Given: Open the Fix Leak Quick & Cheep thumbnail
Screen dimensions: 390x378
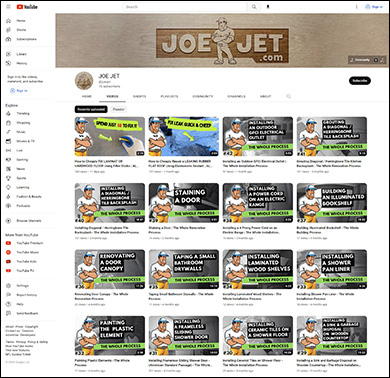Looking at the screenshot, I should [x=184, y=136].
